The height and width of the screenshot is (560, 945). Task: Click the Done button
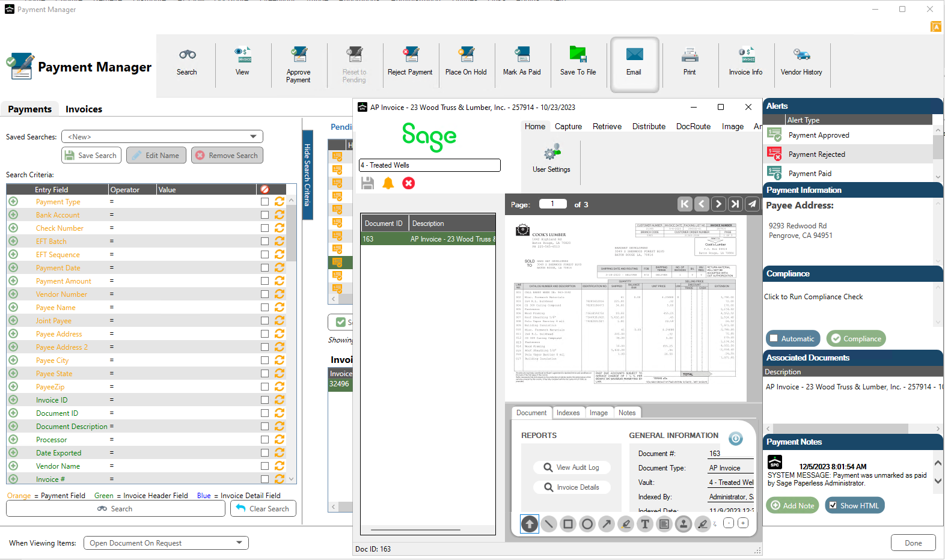[913, 543]
